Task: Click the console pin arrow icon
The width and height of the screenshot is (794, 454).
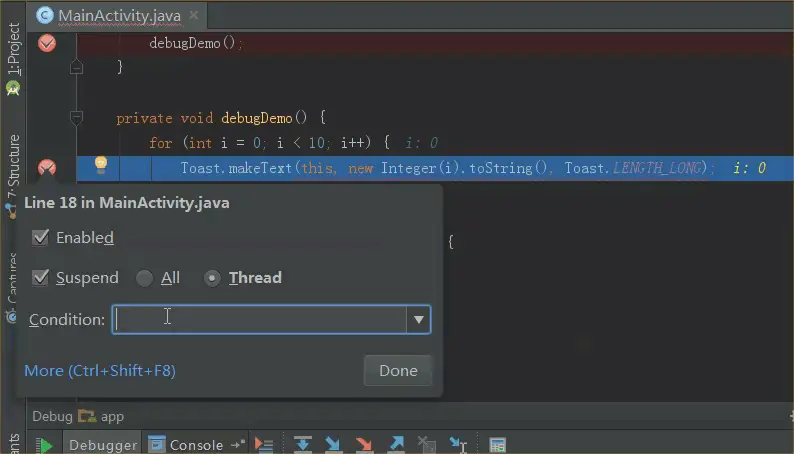Action: (x=238, y=444)
